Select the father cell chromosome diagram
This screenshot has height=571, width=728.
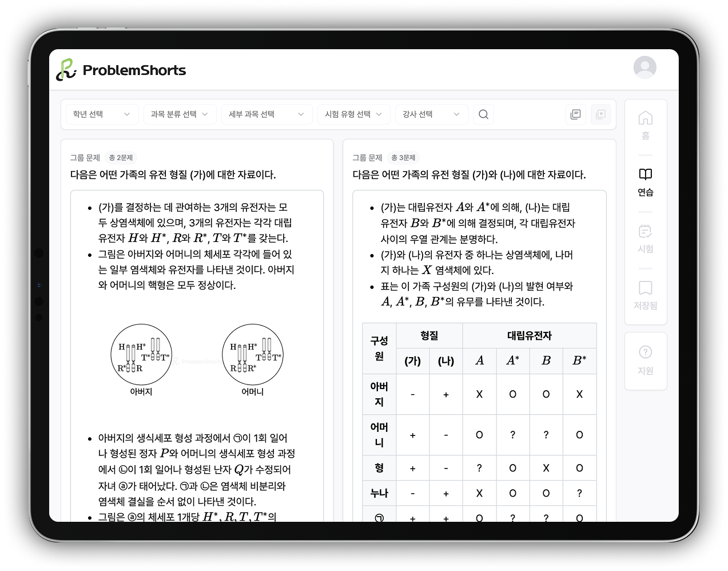(141, 355)
